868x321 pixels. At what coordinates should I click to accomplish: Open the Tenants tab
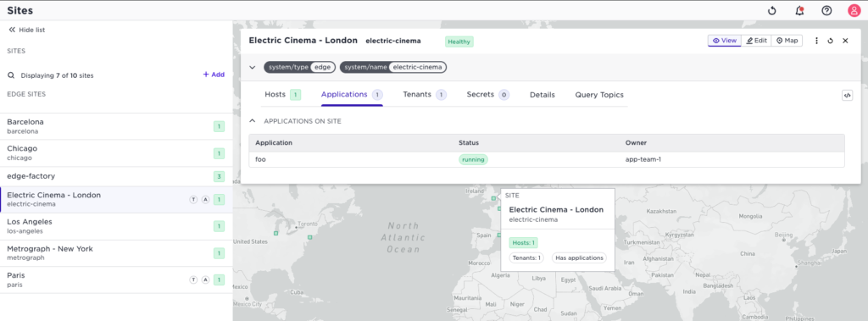click(x=425, y=95)
